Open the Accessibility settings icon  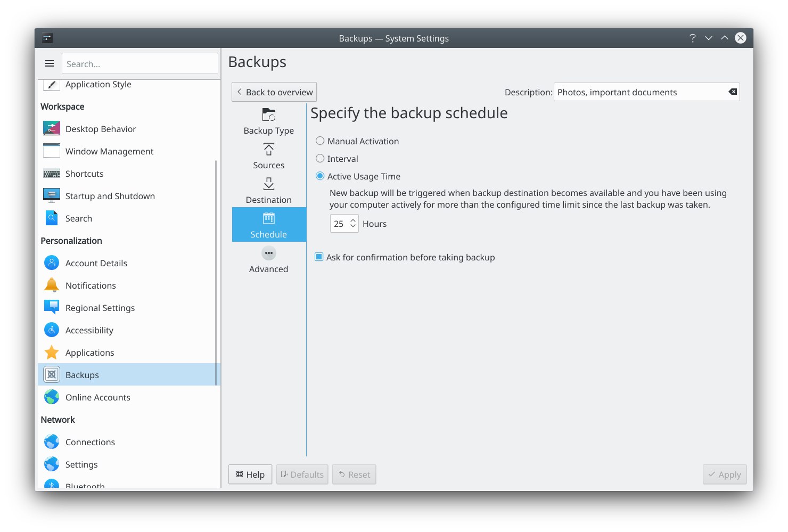[x=52, y=330]
